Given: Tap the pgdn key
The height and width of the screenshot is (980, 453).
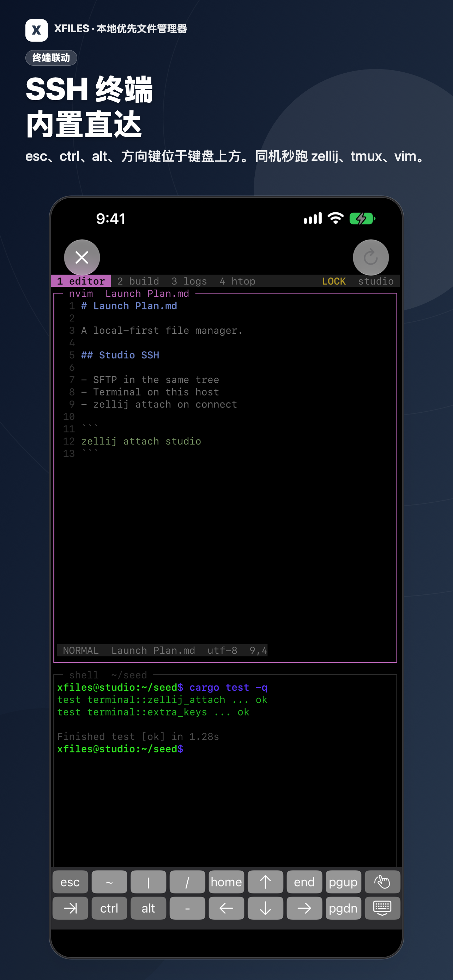Looking at the screenshot, I should (x=343, y=908).
